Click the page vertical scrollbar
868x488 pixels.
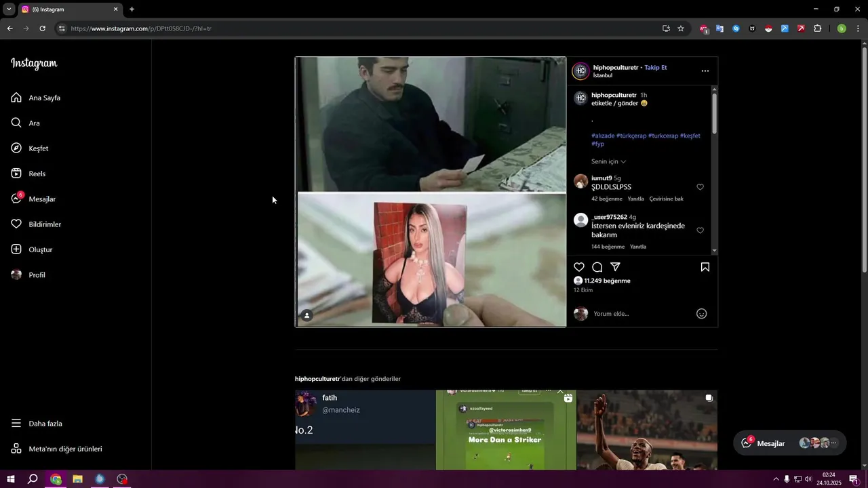(x=864, y=159)
